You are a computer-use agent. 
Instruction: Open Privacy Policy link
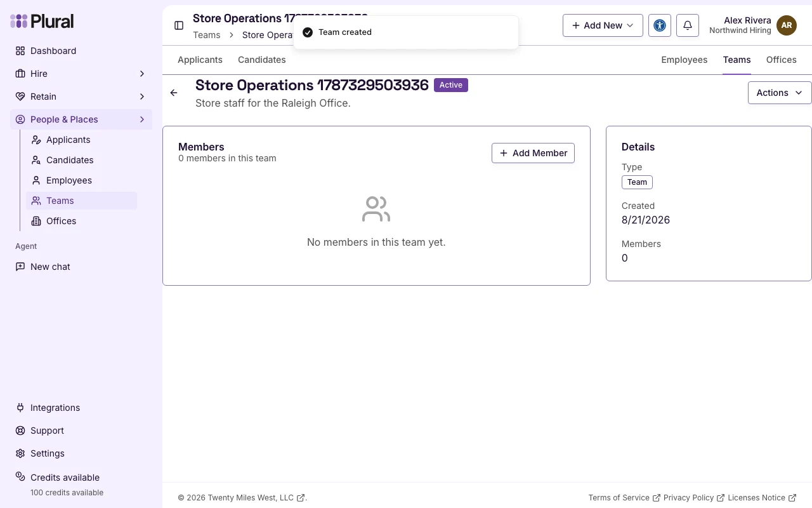tap(694, 498)
